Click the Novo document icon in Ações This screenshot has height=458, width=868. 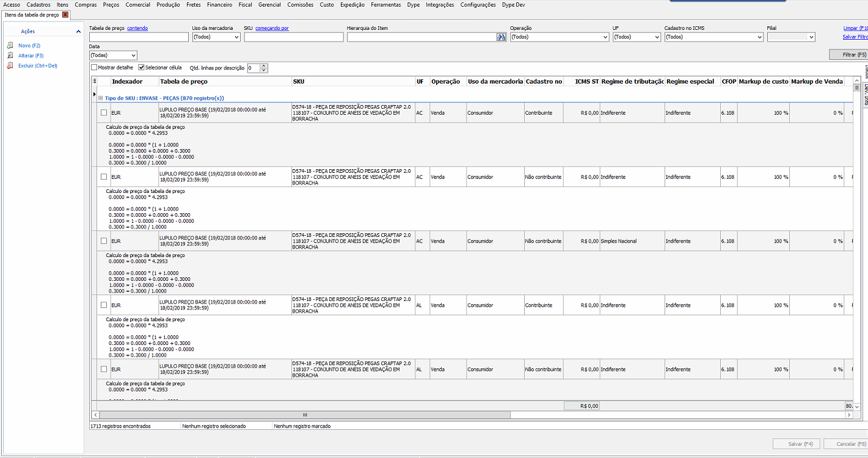(x=10, y=46)
